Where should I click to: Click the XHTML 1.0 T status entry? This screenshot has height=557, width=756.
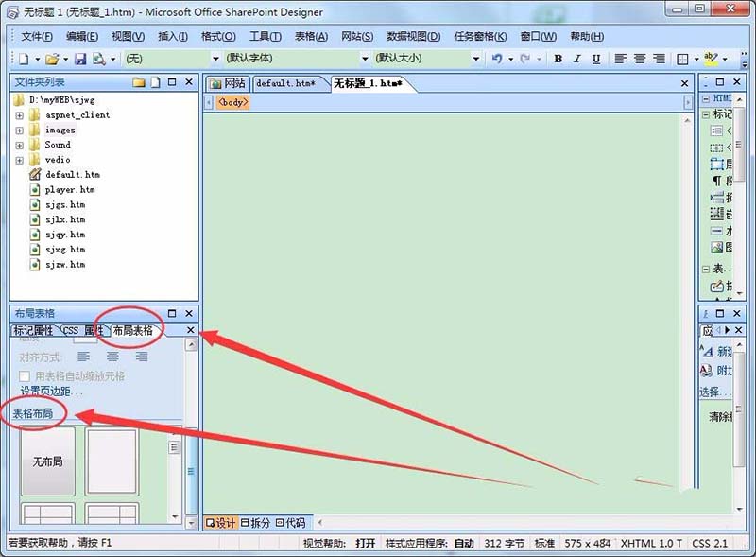[651, 543]
